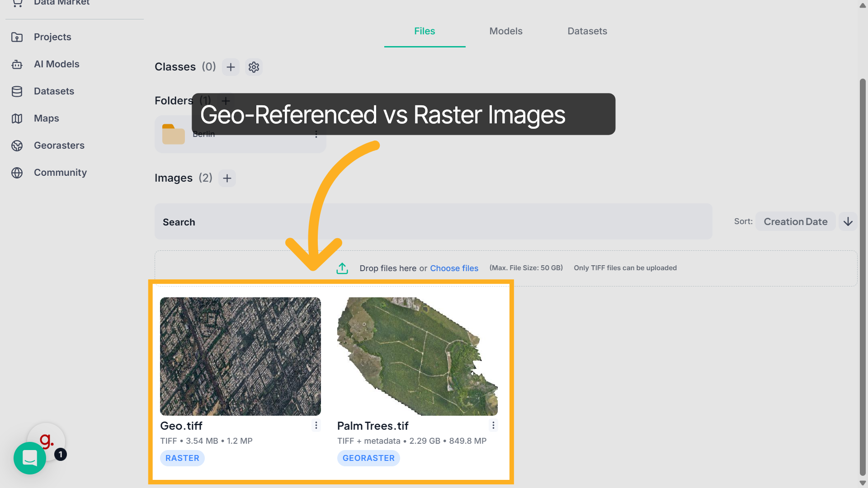This screenshot has height=488, width=868.
Task: Click the Maps icon in sidebar
Action: coord(17,118)
